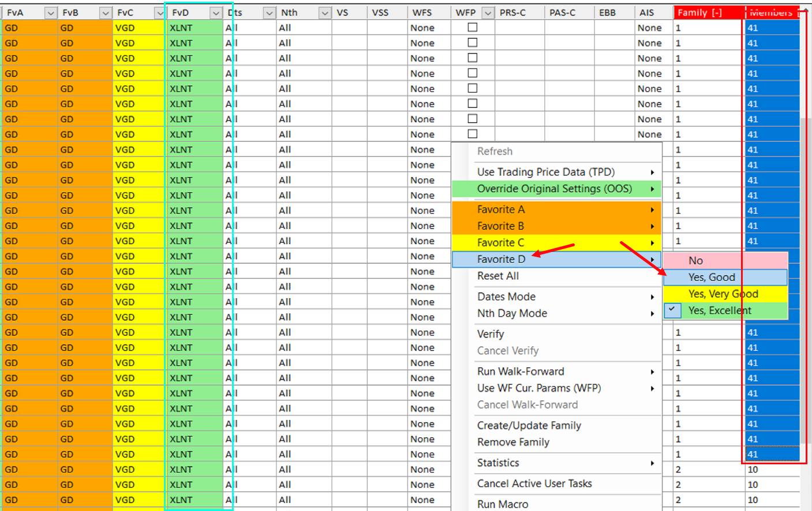Enable the WFP checkbox in the eighth row
This screenshot has width=812, height=511.
[x=473, y=134]
